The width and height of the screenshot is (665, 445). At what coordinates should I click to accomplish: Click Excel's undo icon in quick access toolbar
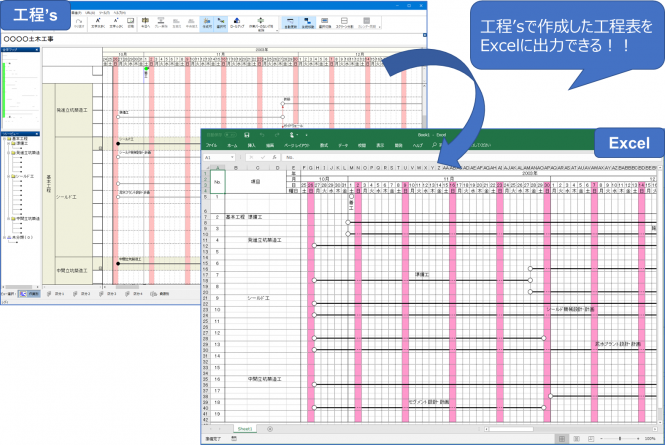pyautogui.click(x=260, y=134)
